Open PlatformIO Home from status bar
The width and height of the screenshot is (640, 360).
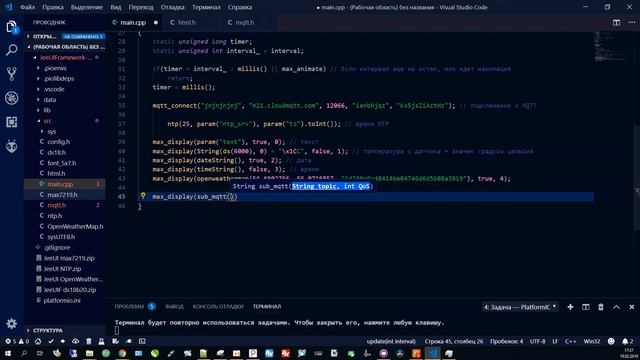pos(38,341)
